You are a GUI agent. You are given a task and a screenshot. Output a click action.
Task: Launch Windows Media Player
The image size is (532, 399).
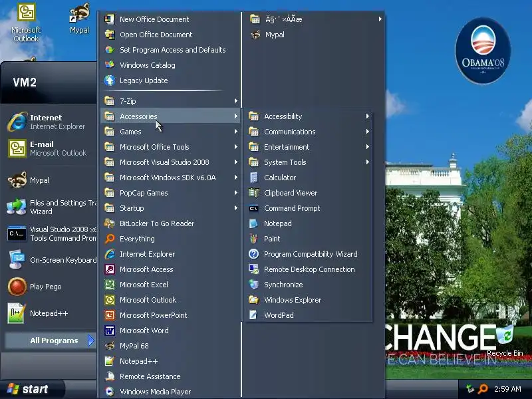170,391
